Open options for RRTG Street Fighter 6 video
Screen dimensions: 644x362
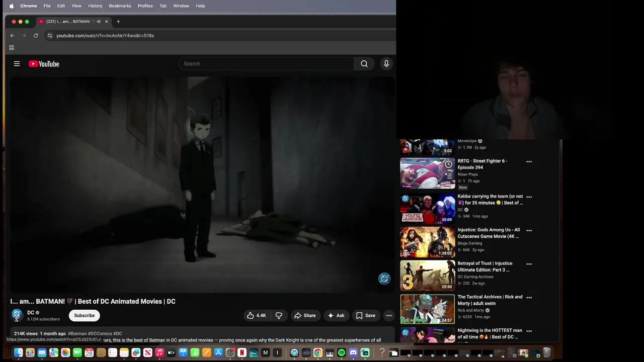529,162
